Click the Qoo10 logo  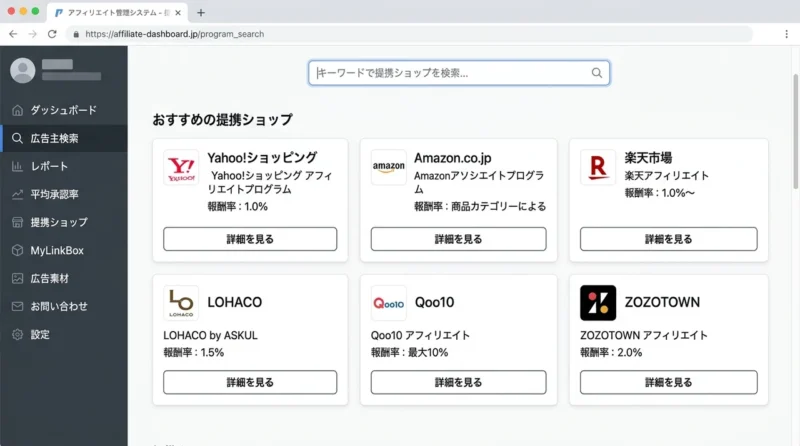click(x=388, y=303)
